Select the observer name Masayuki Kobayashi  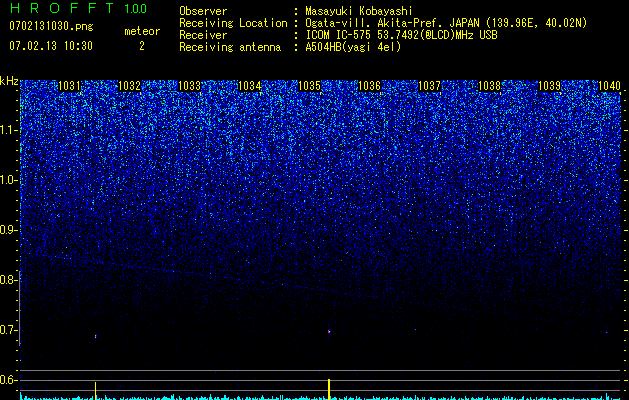(359, 12)
